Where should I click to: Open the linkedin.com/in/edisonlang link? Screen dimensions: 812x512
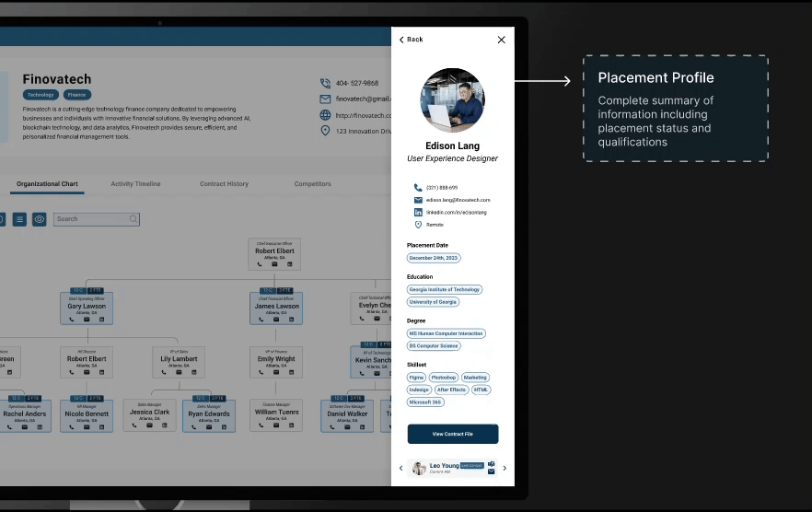457,213
